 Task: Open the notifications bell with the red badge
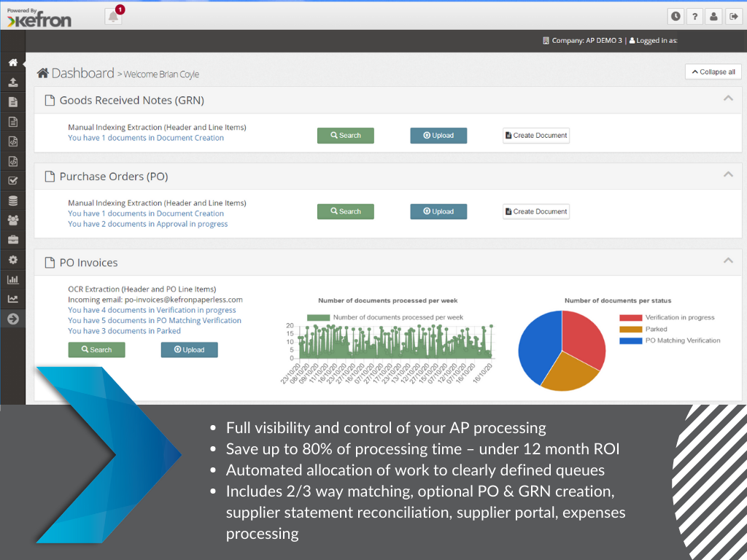[113, 16]
